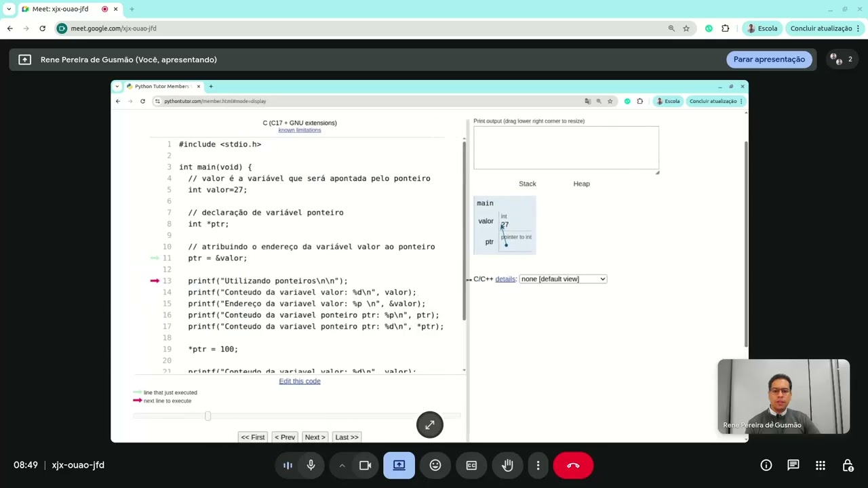Click the ptr variable in main stack frame
This screenshot has width=868, height=488.
point(489,242)
